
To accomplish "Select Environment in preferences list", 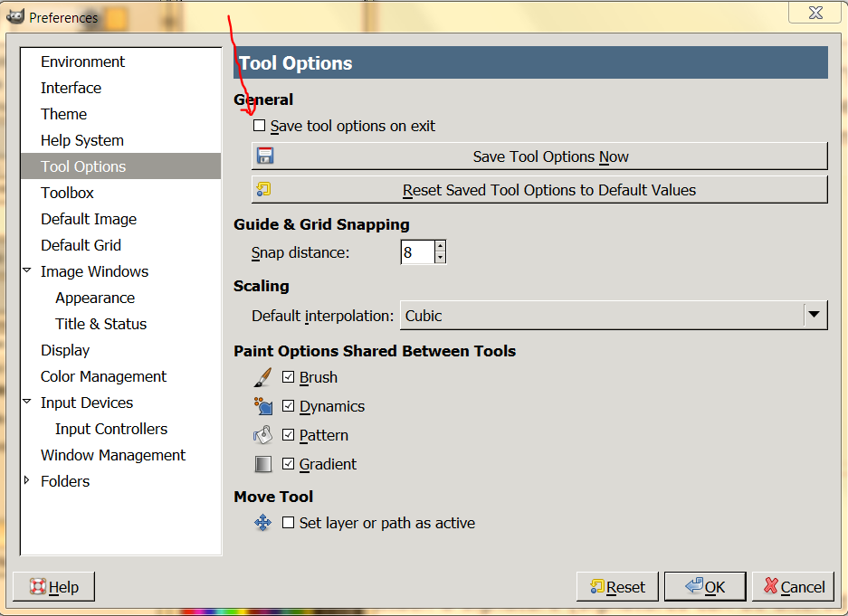I will [x=82, y=62].
